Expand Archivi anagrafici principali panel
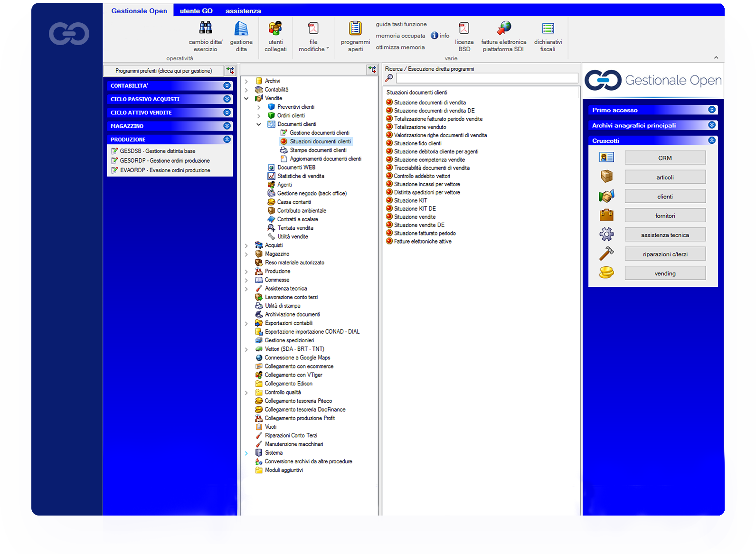The height and width of the screenshot is (554, 756). tap(712, 125)
